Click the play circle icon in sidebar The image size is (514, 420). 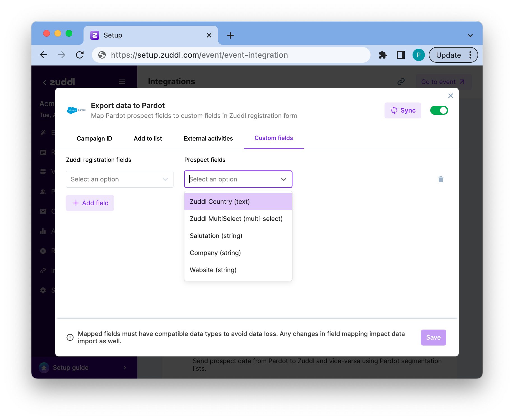pyautogui.click(x=43, y=251)
